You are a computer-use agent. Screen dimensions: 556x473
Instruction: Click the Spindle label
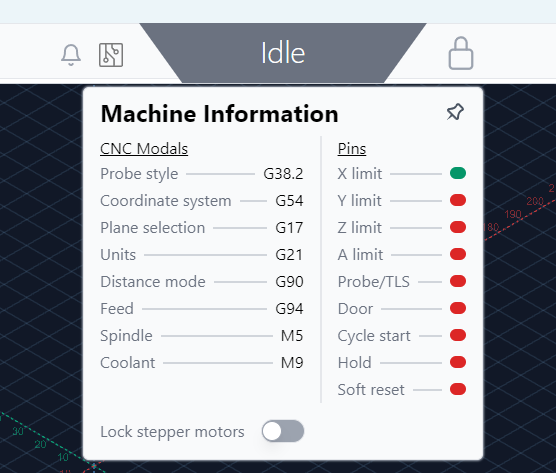point(126,336)
